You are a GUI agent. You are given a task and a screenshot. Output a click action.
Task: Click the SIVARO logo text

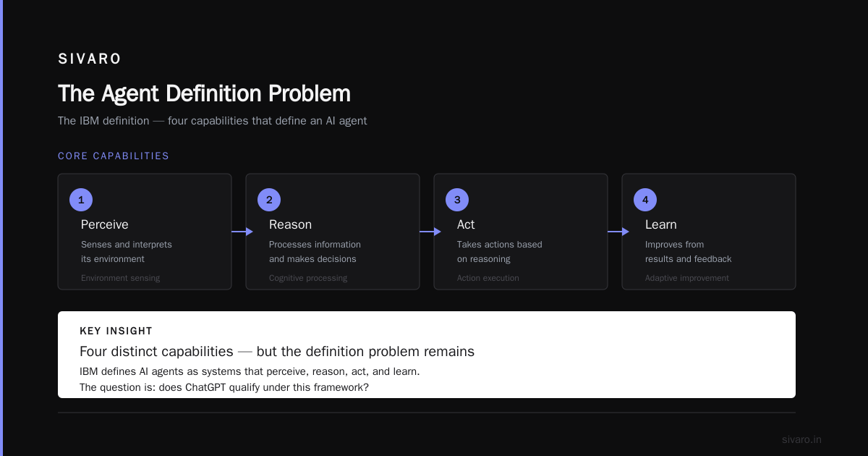[x=90, y=59]
